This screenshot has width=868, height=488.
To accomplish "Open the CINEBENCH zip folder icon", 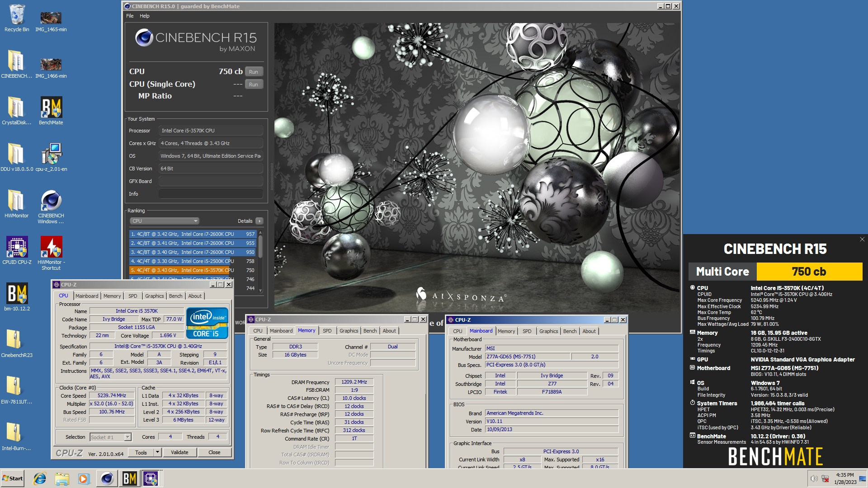I will (x=17, y=65).
